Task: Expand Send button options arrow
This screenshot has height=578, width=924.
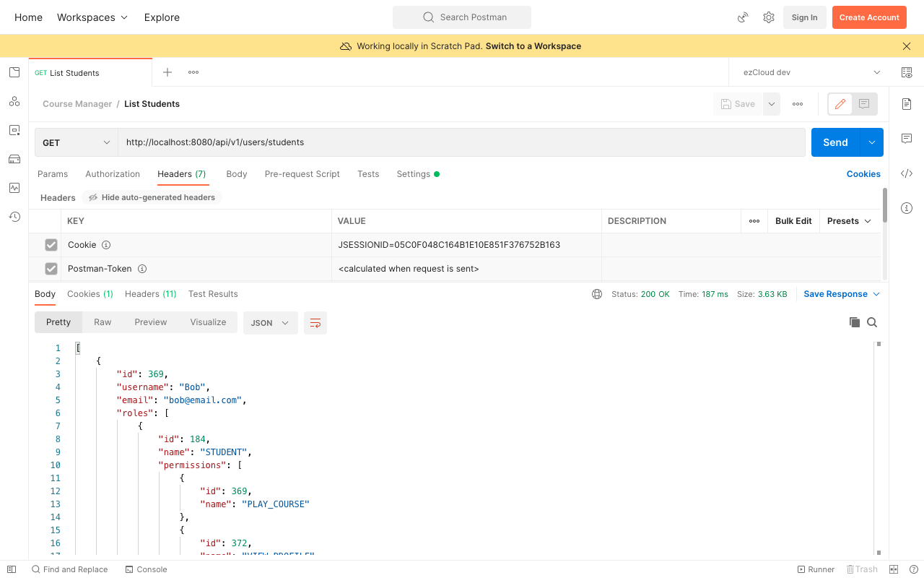Action: tap(872, 142)
